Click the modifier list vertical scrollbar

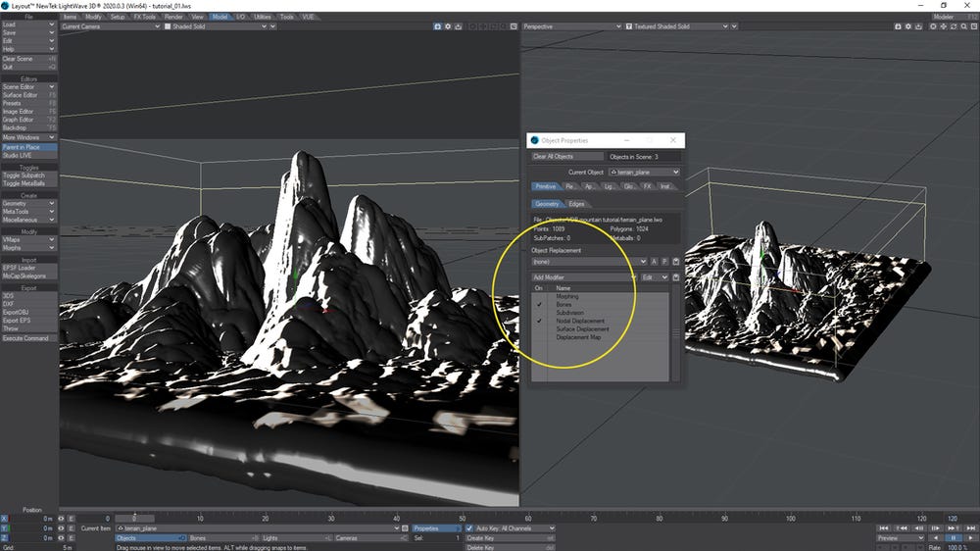[x=675, y=333]
